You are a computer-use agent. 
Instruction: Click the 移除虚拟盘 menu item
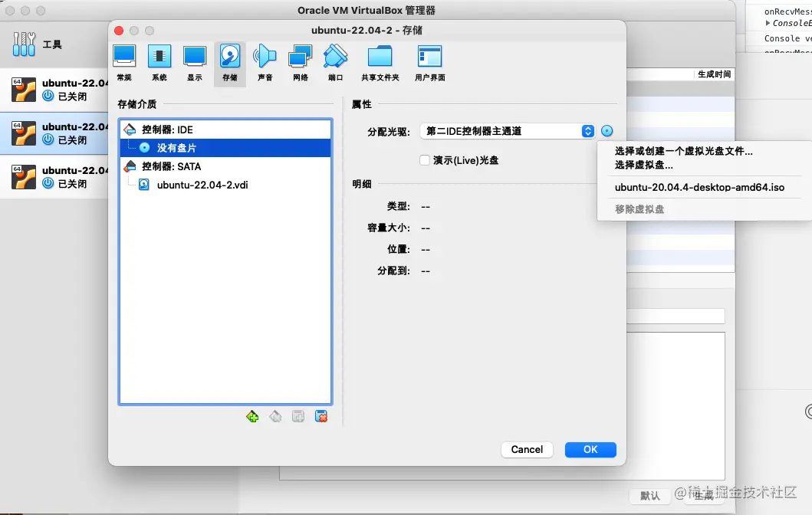pyautogui.click(x=639, y=209)
